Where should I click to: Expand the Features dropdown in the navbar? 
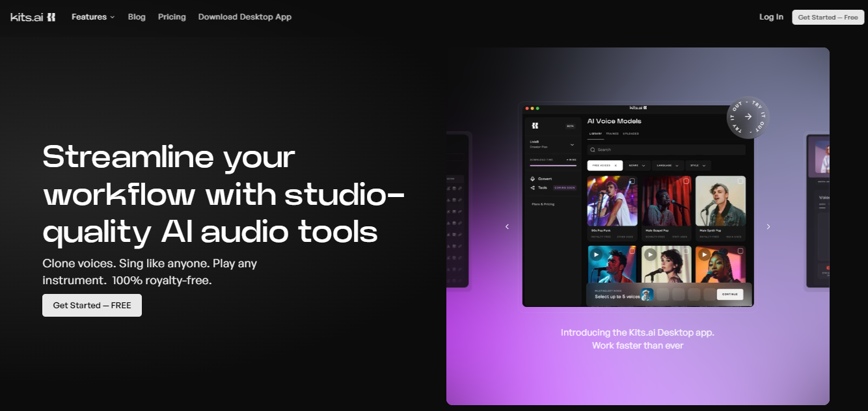point(93,17)
